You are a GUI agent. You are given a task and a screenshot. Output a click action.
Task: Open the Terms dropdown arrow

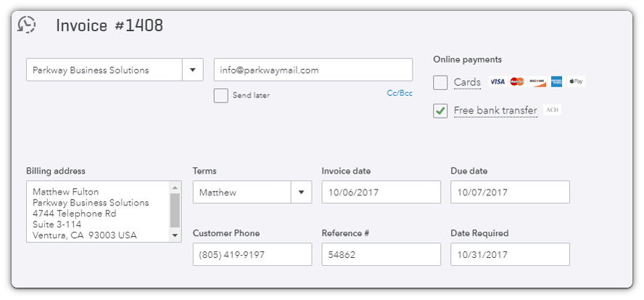(302, 192)
